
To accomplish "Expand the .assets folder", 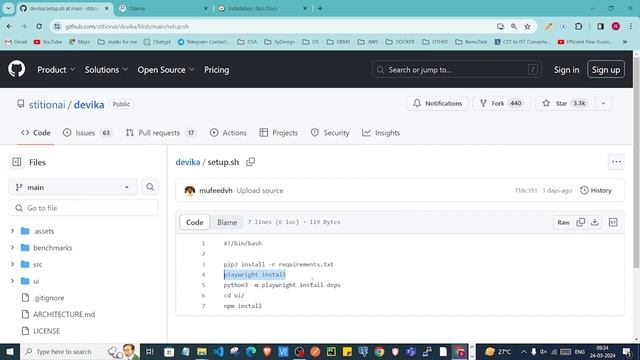I will pyautogui.click(x=12, y=231).
